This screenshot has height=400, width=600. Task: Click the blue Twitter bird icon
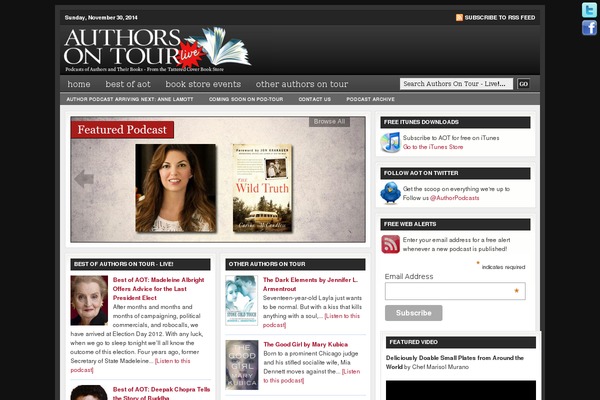pos(390,193)
